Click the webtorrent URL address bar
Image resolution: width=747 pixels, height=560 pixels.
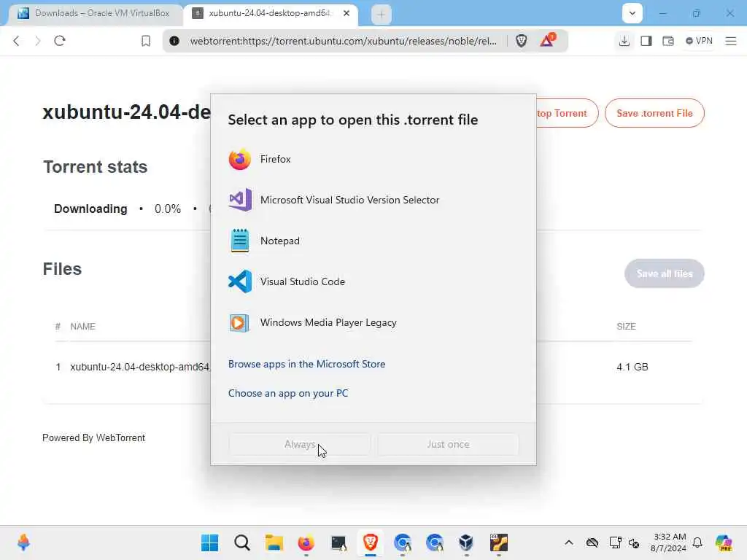[x=343, y=41]
